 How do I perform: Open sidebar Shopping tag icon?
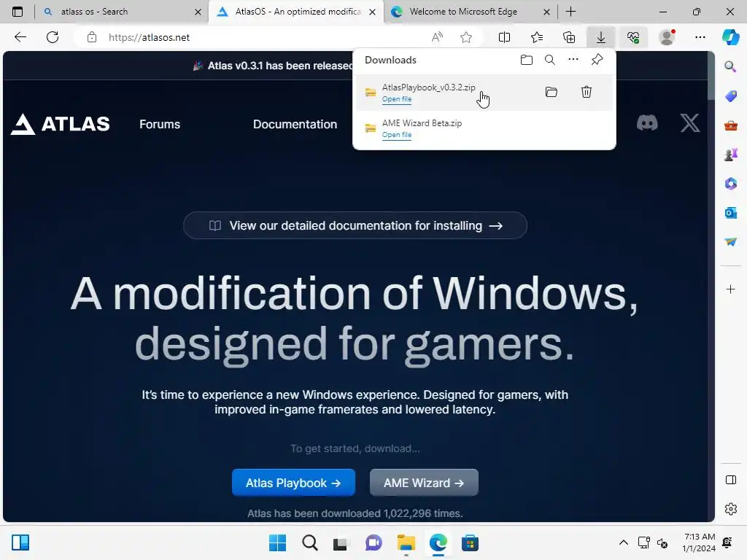731,96
